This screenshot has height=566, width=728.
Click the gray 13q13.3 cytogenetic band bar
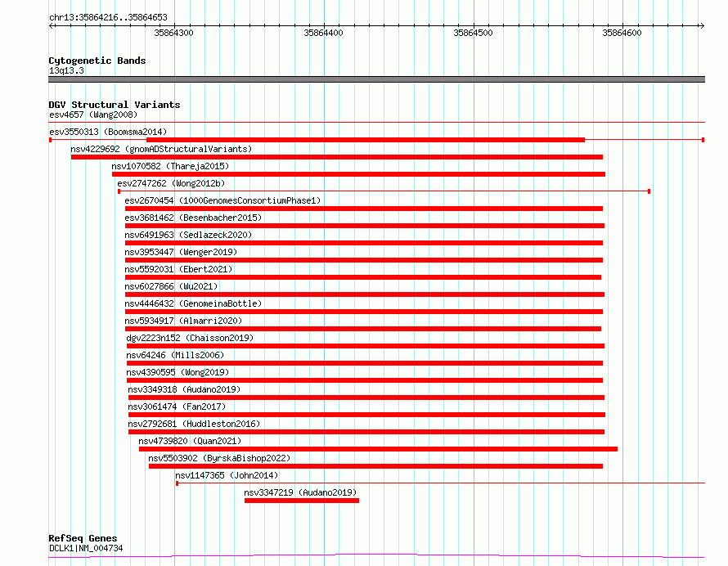tap(376, 79)
